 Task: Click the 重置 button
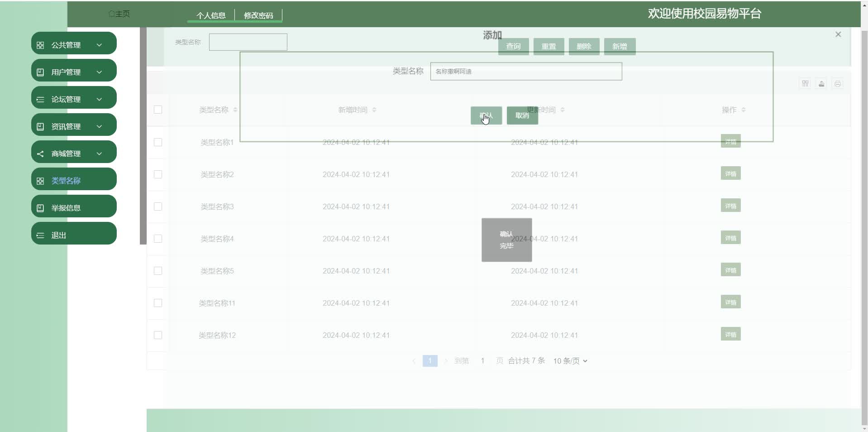[548, 47]
